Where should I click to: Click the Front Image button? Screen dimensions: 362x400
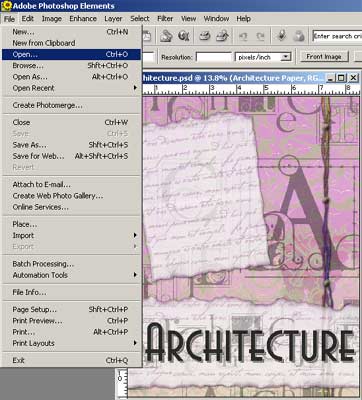pos(324,57)
